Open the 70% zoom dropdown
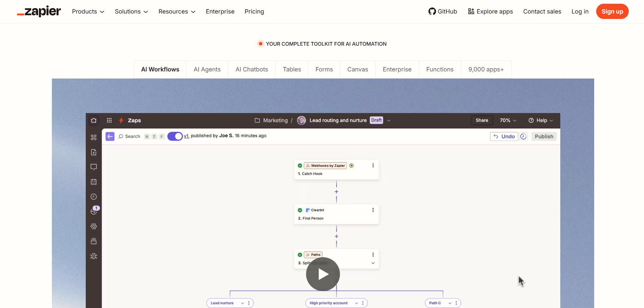This screenshot has height=308, width=644. pyautogui.click(x=508, y=120)
